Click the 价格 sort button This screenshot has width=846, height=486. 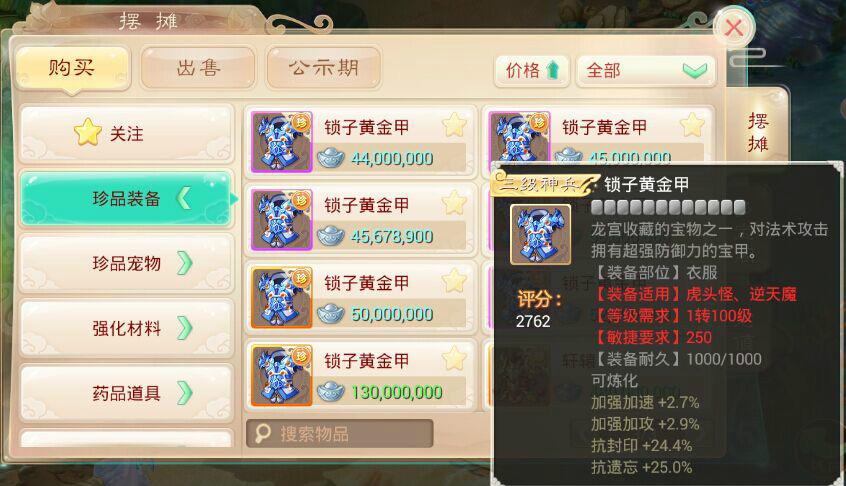531,71
